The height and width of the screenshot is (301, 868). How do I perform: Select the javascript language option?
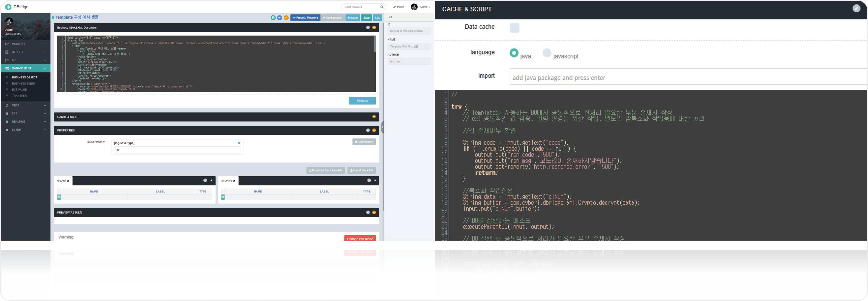pos(546,53)
